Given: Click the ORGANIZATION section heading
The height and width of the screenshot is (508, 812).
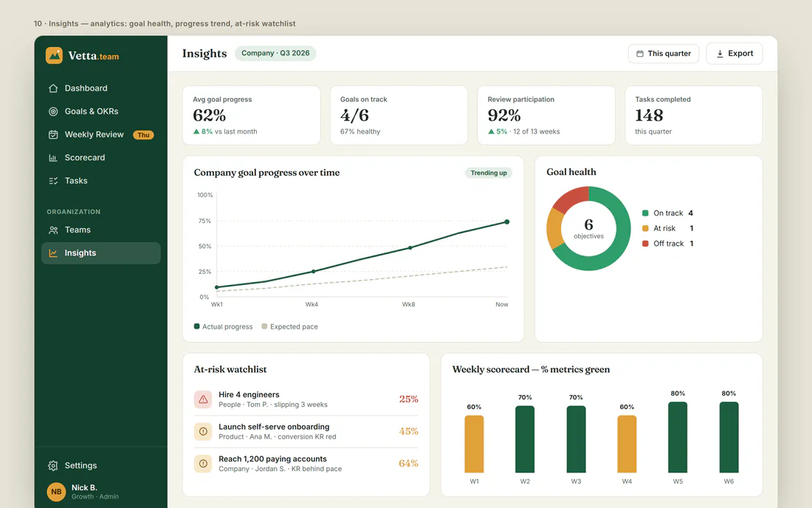Looking at the screenshot, I should (74, 212).
